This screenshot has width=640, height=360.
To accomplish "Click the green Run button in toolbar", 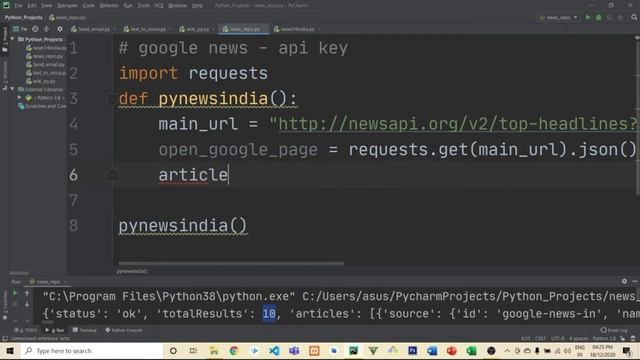I will [x=588, y=18].
